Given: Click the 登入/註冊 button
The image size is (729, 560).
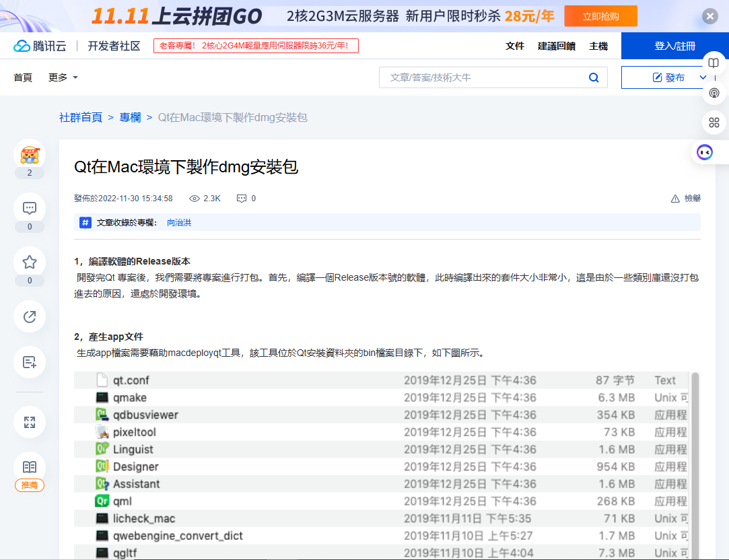Looking at the screenshot, I should tap(674, 46).
